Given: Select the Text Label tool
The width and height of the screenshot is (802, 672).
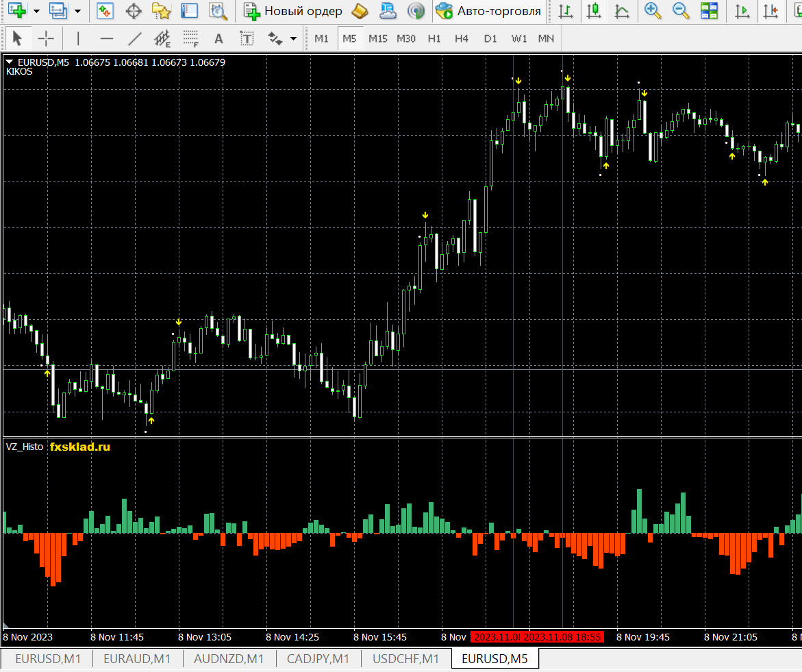Looking at the screenshot, I should pos(247,38).
